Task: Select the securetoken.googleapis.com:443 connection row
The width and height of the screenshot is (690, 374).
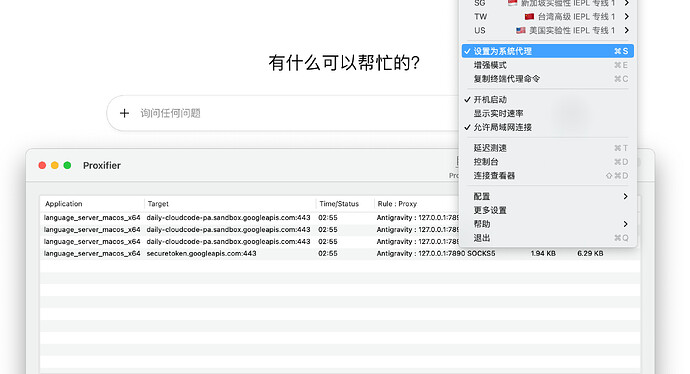Action: coord(340,253)
